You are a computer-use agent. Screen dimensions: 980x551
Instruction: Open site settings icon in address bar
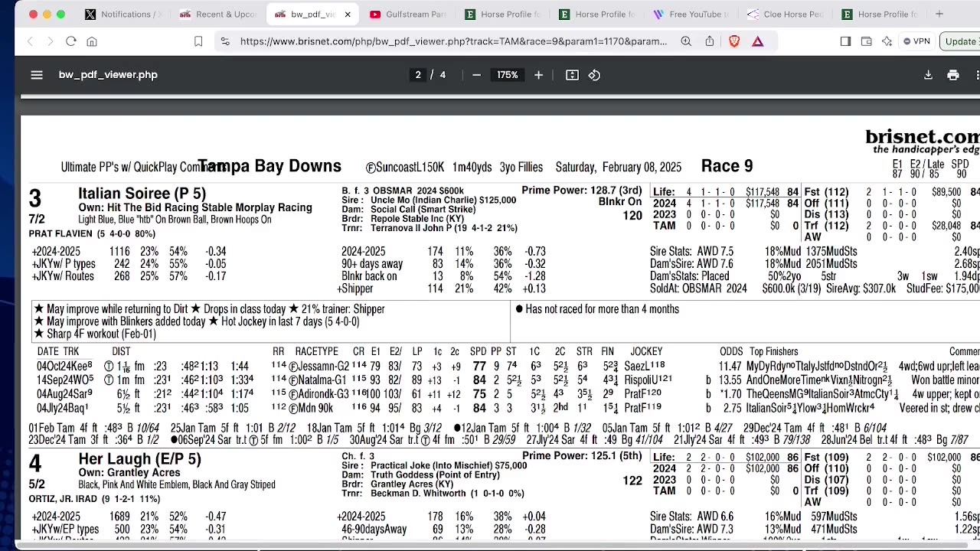pyautogui.click(x=225, y=41)
